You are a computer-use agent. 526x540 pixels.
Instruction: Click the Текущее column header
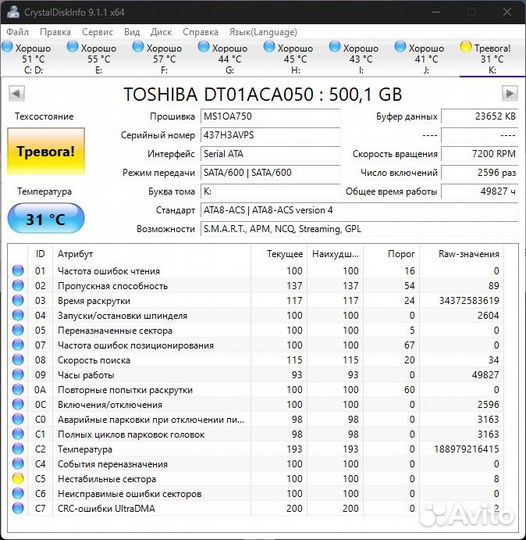(279, 254)
